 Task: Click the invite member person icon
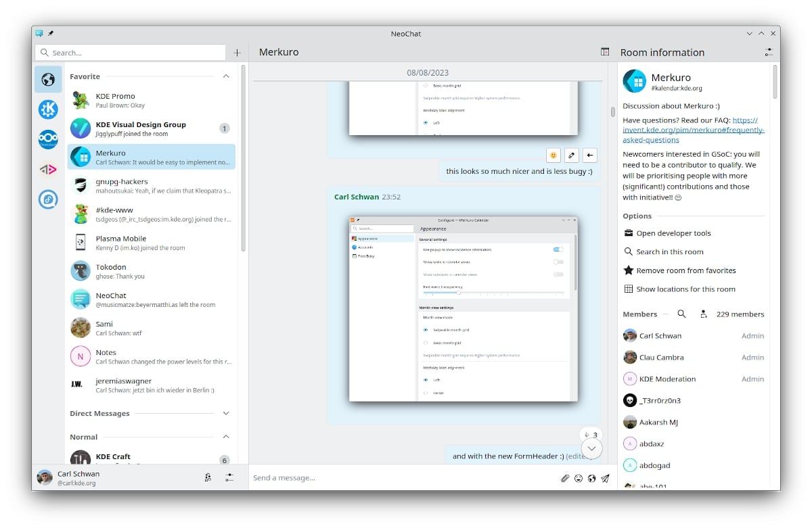pyautogui.click(x=704, y=314)
